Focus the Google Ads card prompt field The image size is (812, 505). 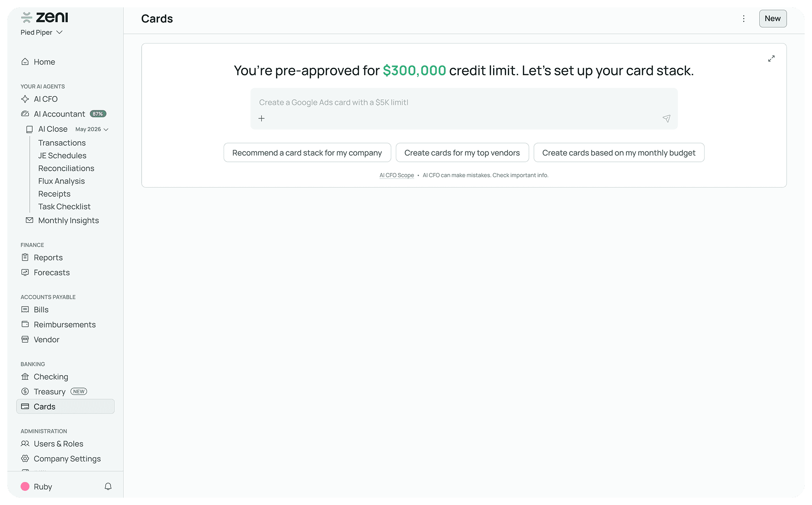point(464,103)
